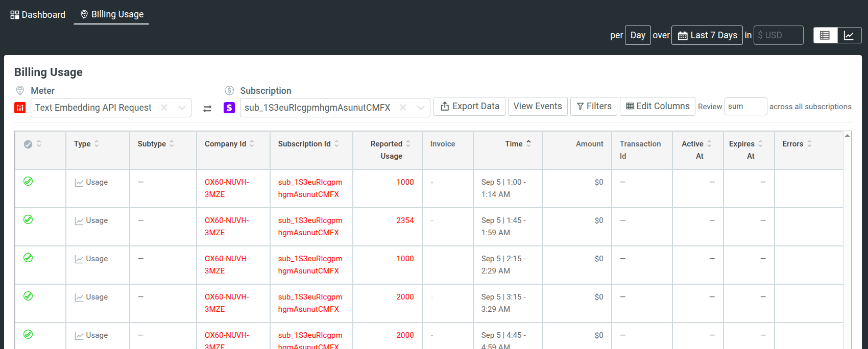The height and width of the screenshot is (349, 868).
Task: Clear the selected subscription value
Action: click(x=403, y=108)
